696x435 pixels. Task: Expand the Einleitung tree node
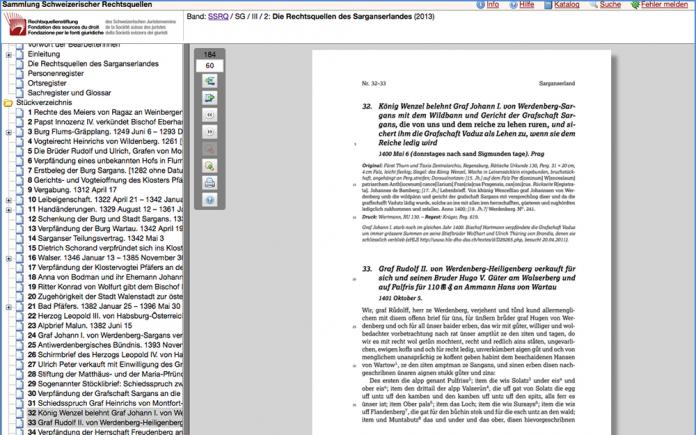[x=8, y=55]
